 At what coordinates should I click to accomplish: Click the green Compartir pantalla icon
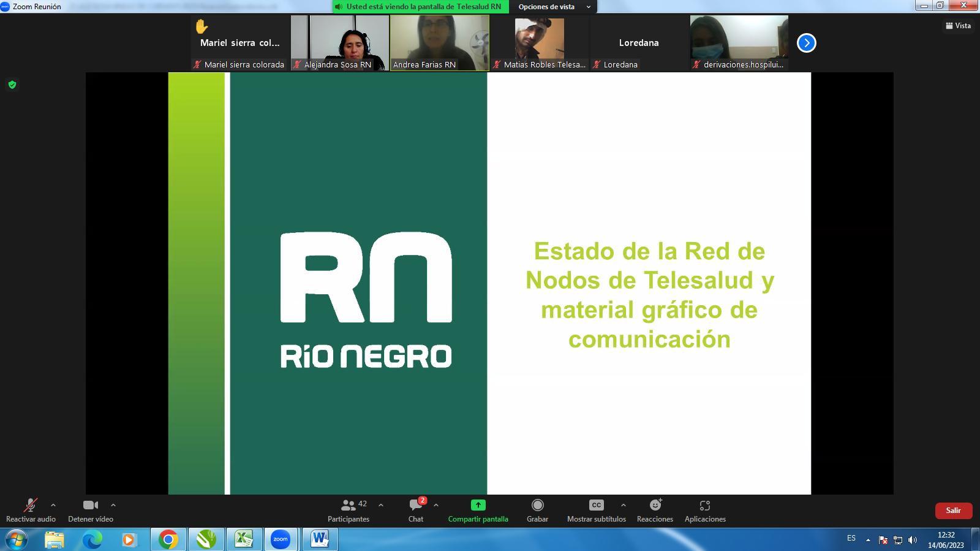point(478,505)
